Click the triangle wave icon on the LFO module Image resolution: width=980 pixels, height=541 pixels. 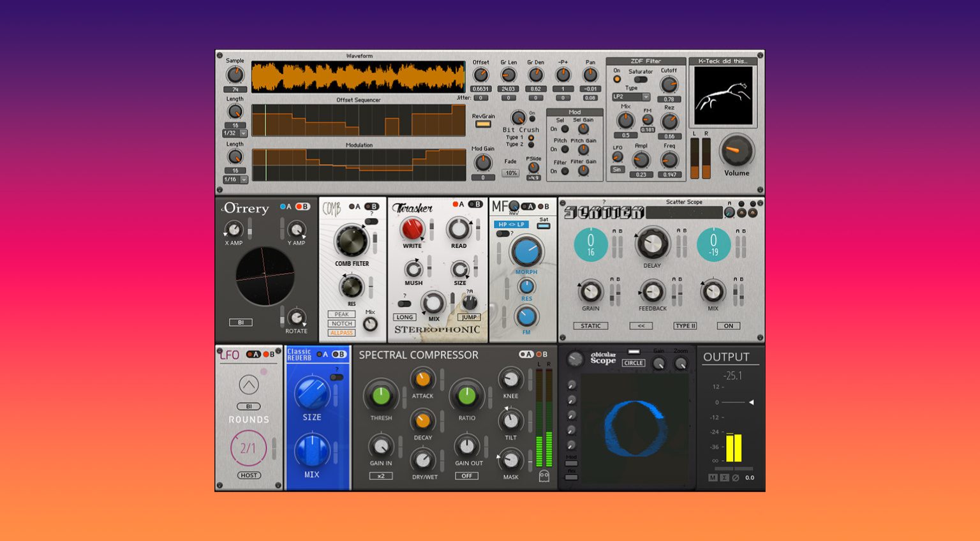pos(248,385)
